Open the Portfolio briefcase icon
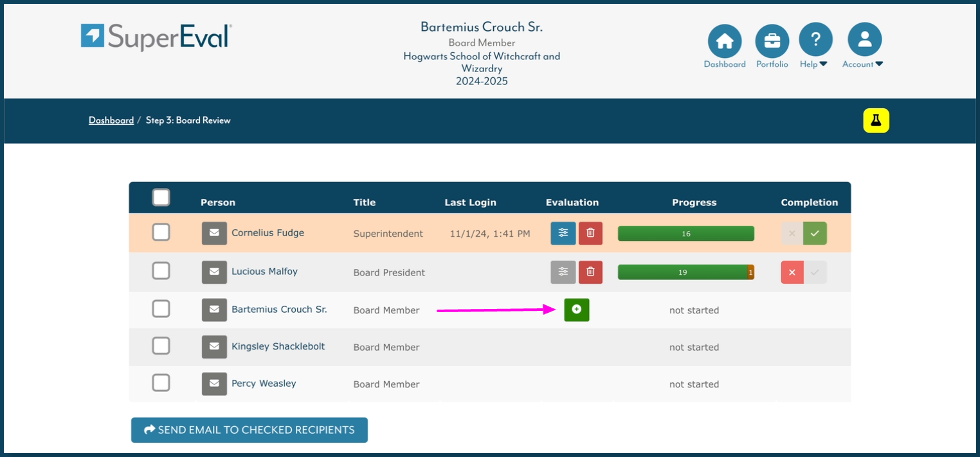Screen dimensions: 980x457 pos(772,40)
